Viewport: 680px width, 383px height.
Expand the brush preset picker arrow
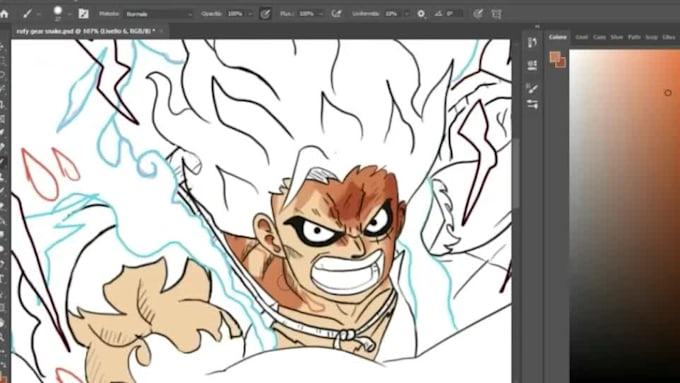point(69,14)
